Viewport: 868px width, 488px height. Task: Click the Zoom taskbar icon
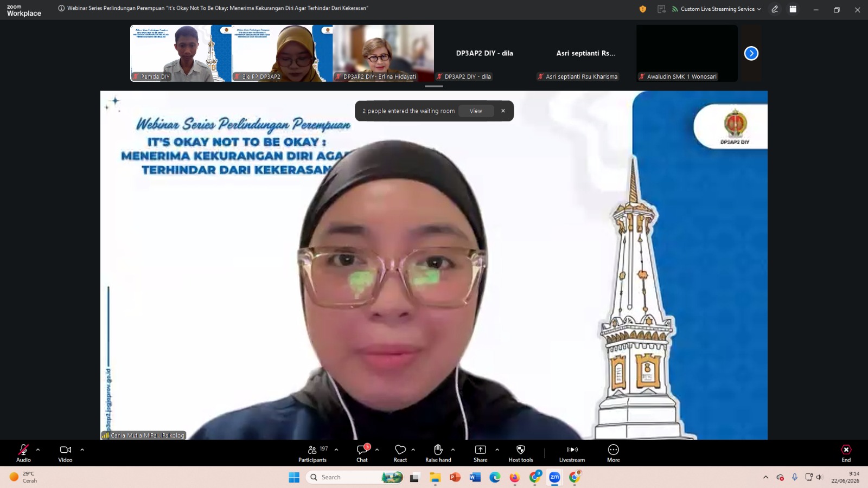(x=554, y=477)
